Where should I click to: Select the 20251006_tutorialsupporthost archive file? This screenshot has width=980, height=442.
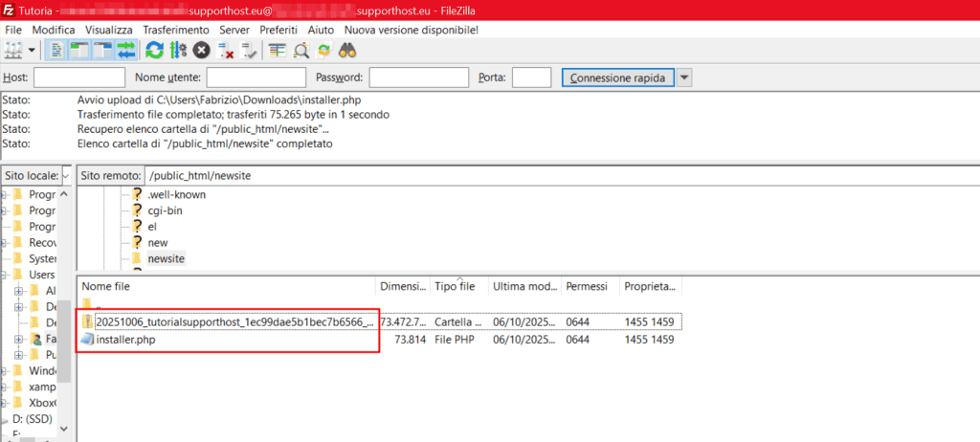[x=380, y=322]
